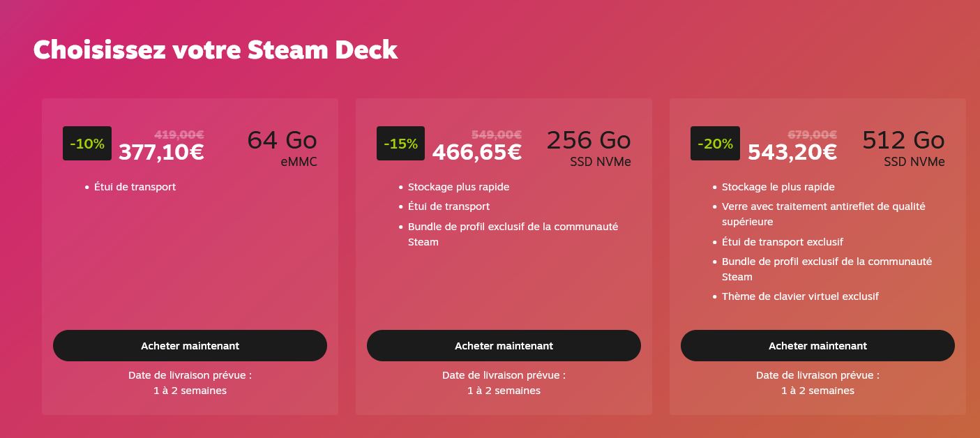Image resolution: width=980 pixels, height=438 pixels.
Task: Click the 377,10€ discounted price
Action: [161, 152]
